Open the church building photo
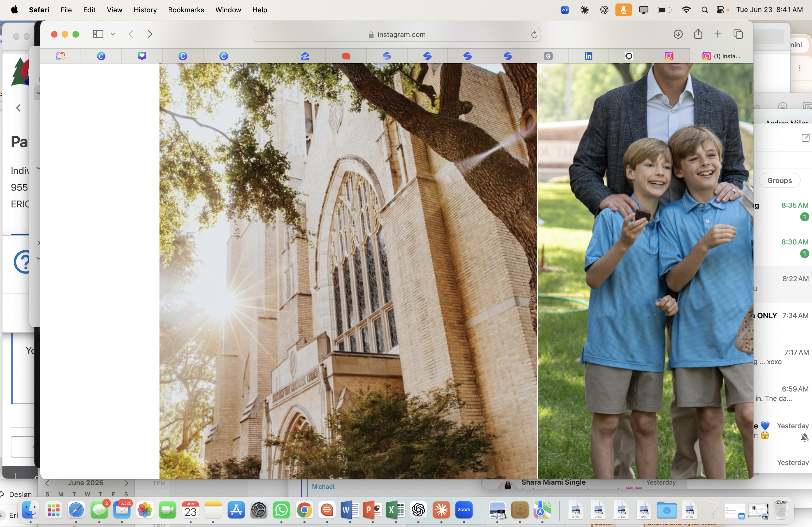812x527 pixels. (348, 271)
